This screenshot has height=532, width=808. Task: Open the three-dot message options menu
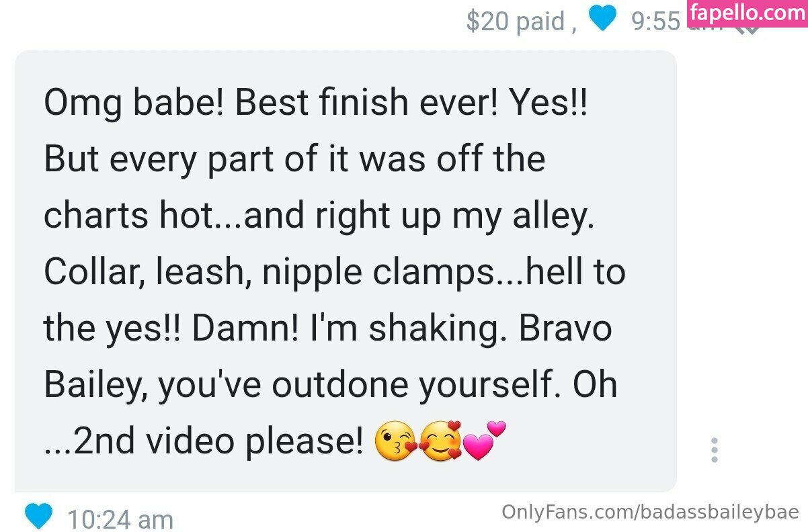tap(715, 449)
